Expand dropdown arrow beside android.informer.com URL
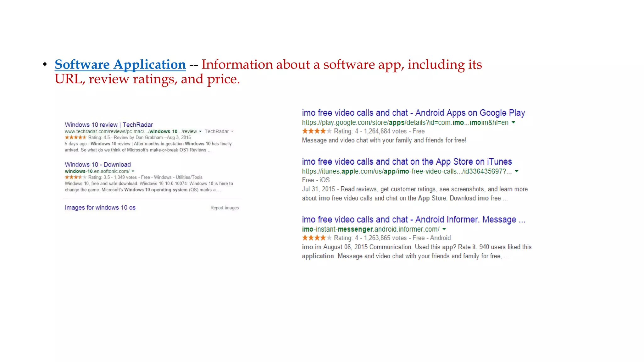This screenshot has height=362, width=644. pos(444,229)
